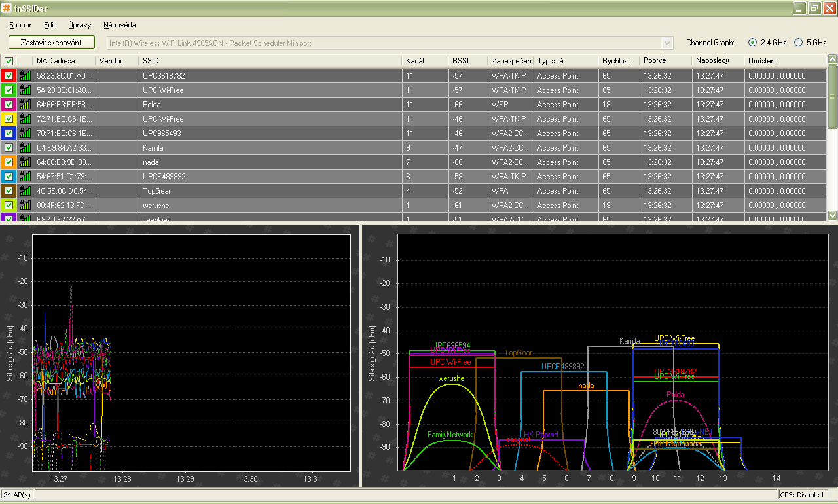Sort networks by RSSI column header
Image resolution: width=838 pixels, height=504 pixels.
[x=460, y=61]
